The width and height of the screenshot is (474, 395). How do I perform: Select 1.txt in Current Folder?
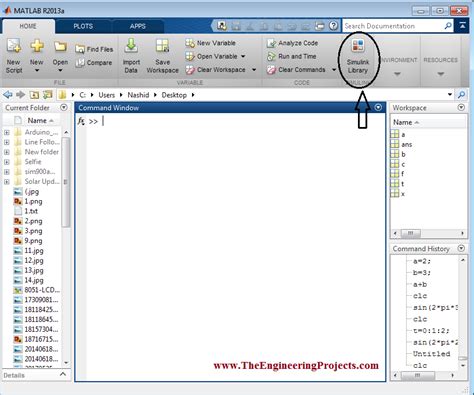[x=31, y=211]
